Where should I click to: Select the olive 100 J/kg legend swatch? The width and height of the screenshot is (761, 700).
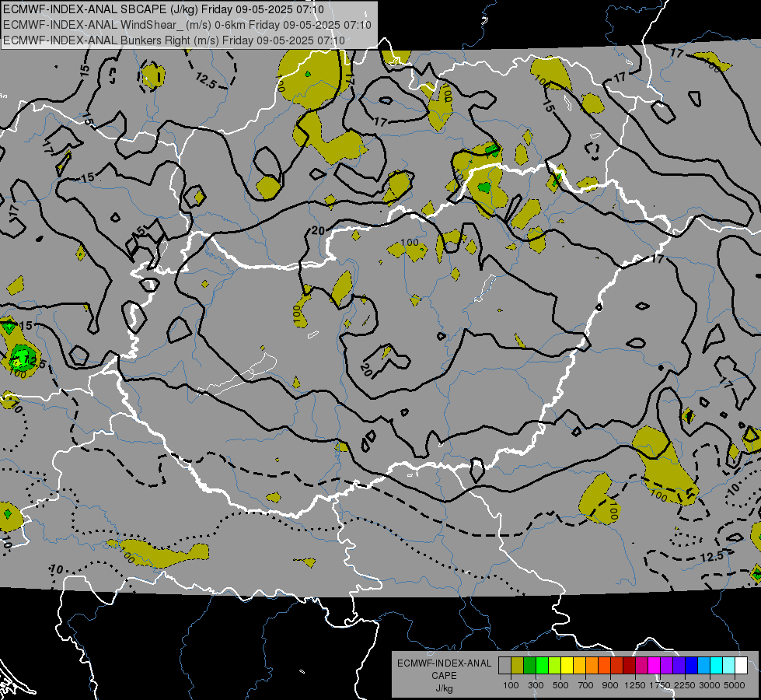tap(518, 665)
